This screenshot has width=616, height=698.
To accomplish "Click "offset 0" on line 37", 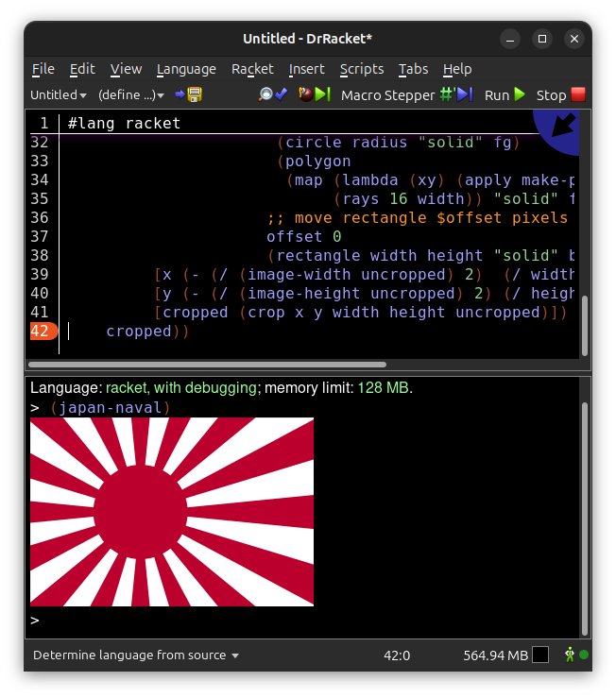I will click(x=304, y=237).
